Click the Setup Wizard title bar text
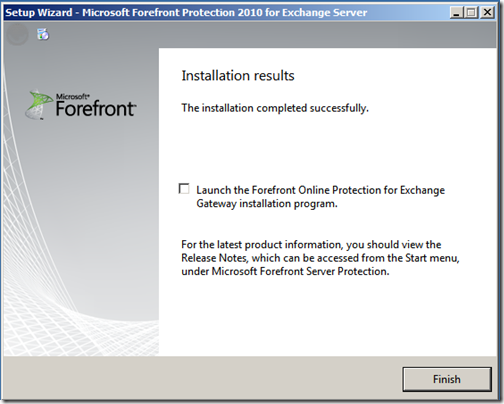 coord(186,13)
